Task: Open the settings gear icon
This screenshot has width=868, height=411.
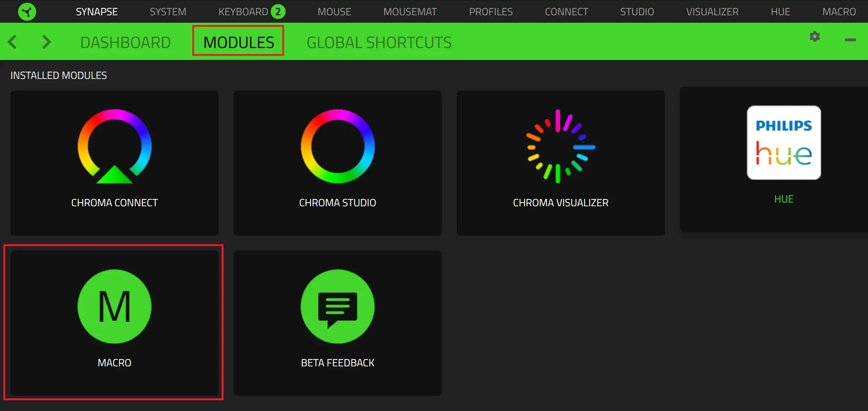Action: 814,37
